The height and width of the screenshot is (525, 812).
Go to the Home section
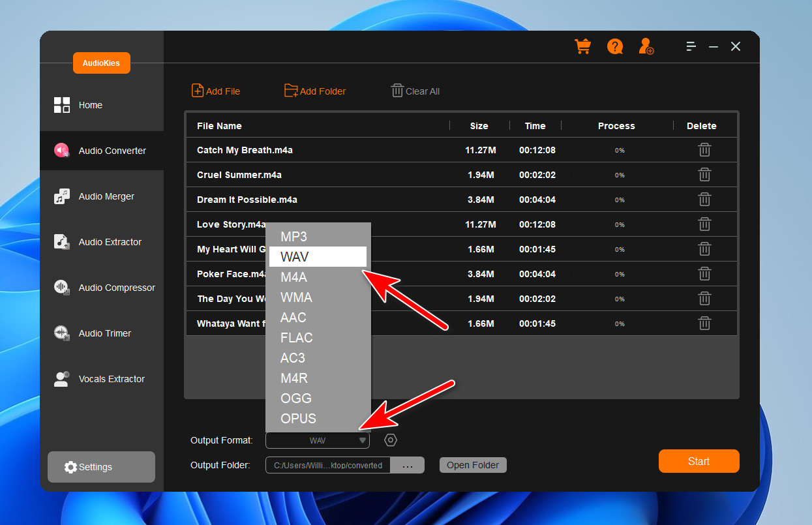(90, 105)
